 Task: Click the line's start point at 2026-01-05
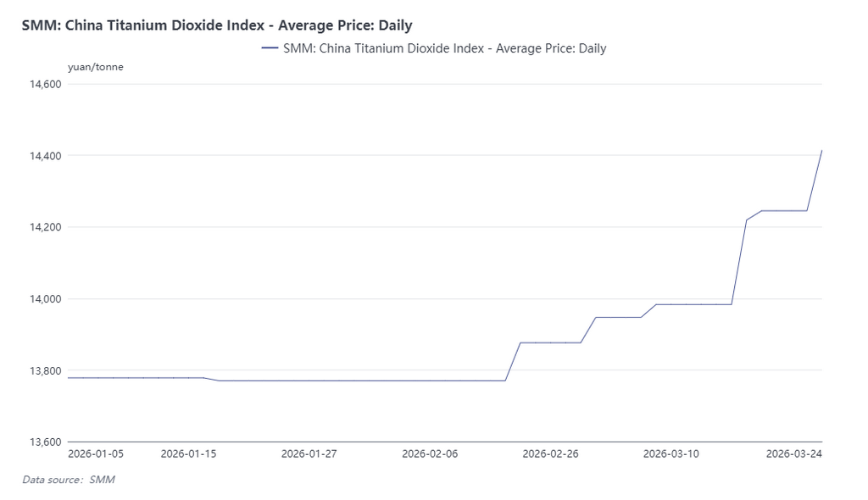click(x=69, y=377)
